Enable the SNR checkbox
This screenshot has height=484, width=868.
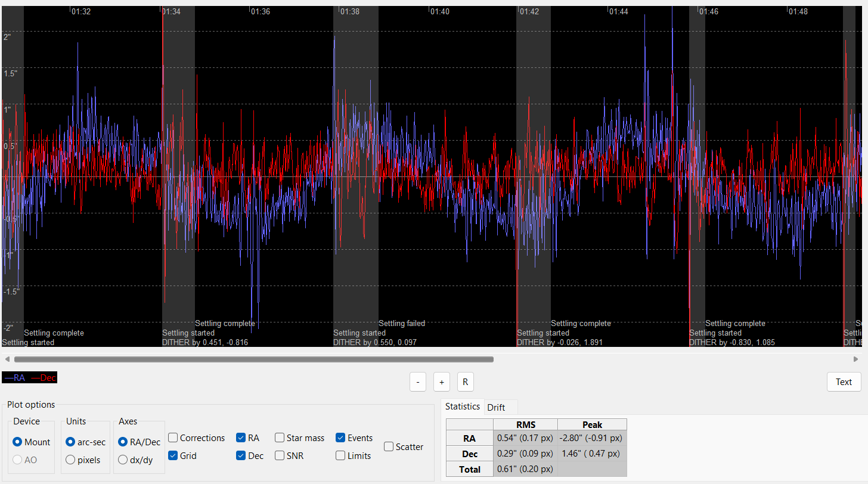tap(280, 456)
